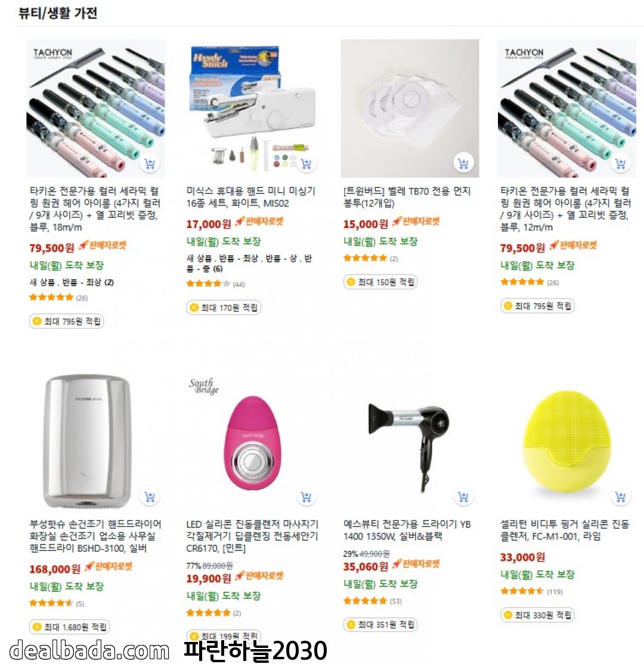This screenshot has width=644, height=667.
Task: Open 트윈버드 TB70 전용 먼지봉투 product link
Action: [407, 197]
